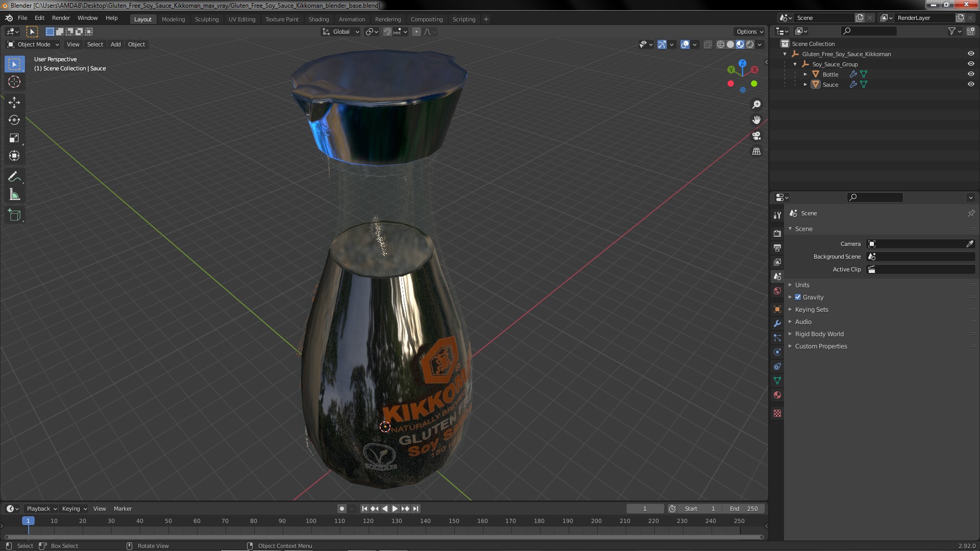Open Texture properties tab
The height and width of the screenshot is (551, 980).
[x=777, y=413]
